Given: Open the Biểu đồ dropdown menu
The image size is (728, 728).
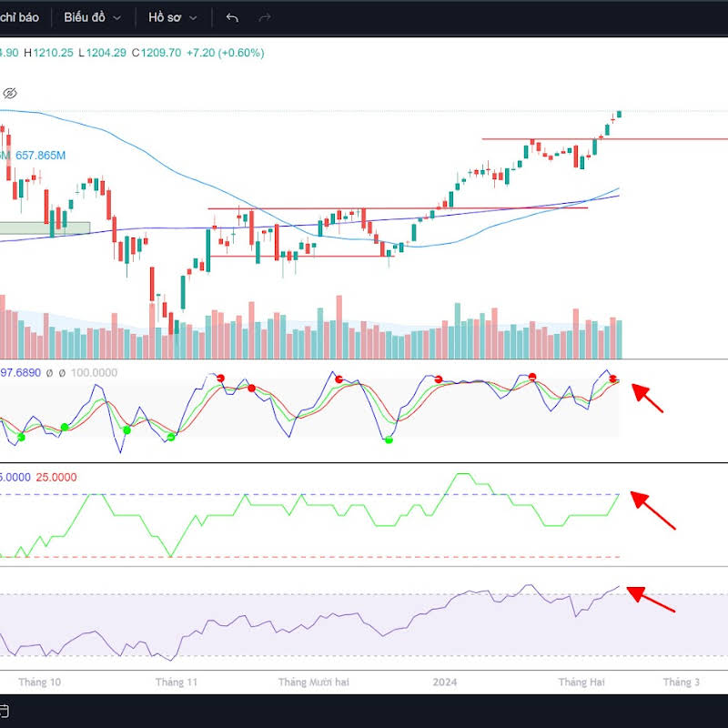Looking at the screenshot, I should click(x=93, y=17).
